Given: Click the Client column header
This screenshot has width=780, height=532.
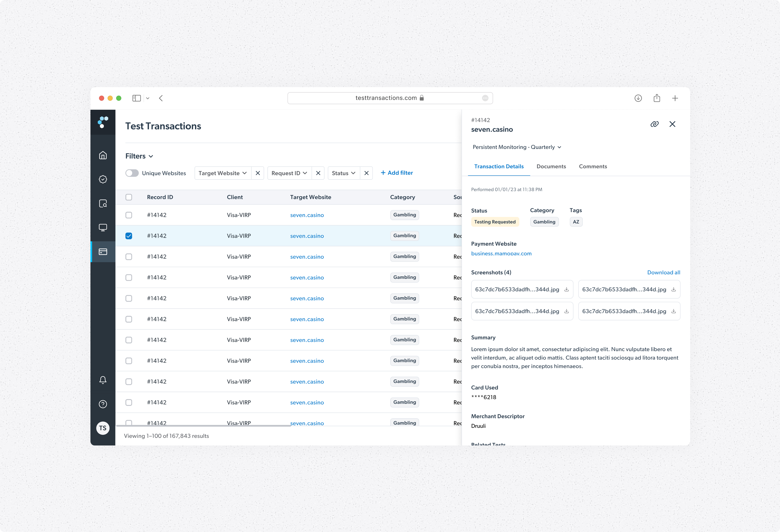Looking at the screenshot, I should pos(235,197).
